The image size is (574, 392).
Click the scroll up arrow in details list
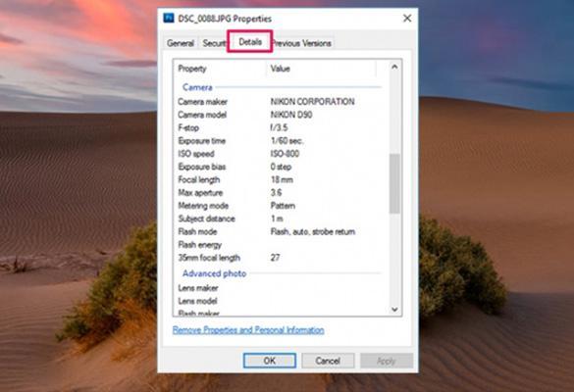coord(394,67)
